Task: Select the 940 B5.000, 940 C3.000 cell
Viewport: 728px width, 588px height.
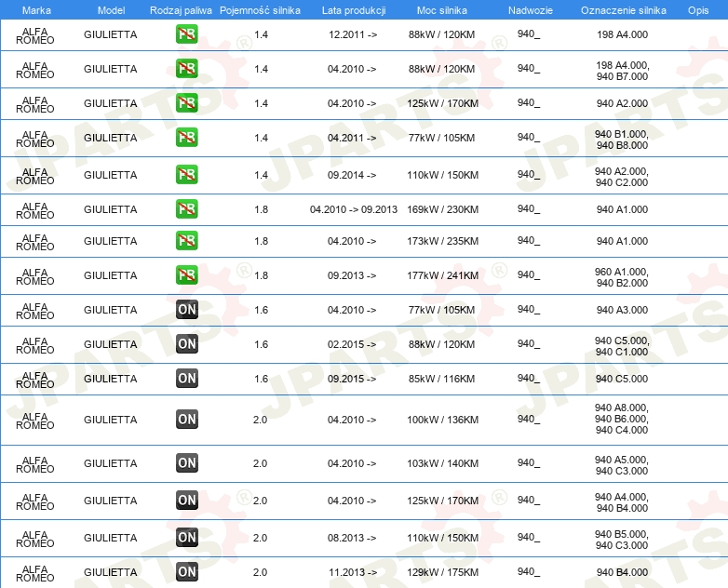Action: [622, 540]
